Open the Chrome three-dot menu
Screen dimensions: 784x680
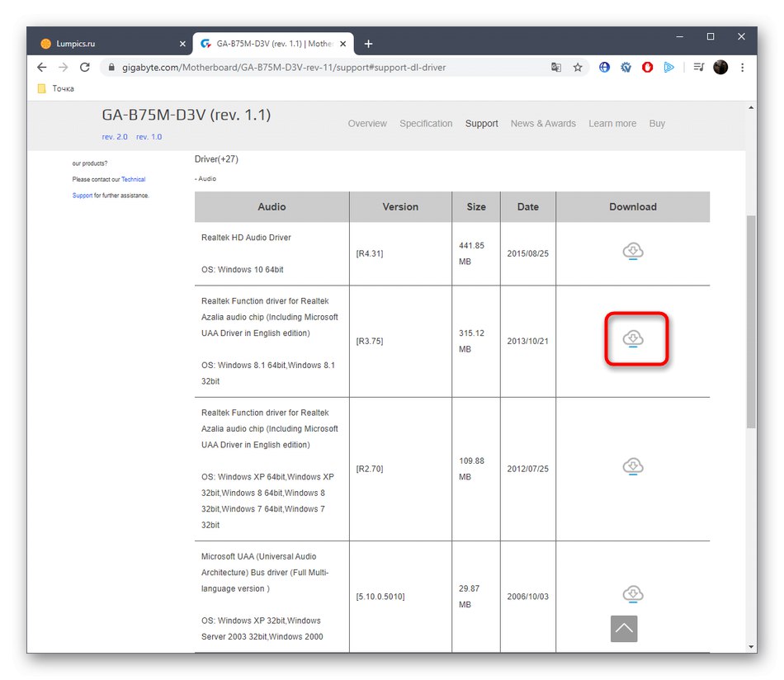pyautogui.click(x=743, y=67)
